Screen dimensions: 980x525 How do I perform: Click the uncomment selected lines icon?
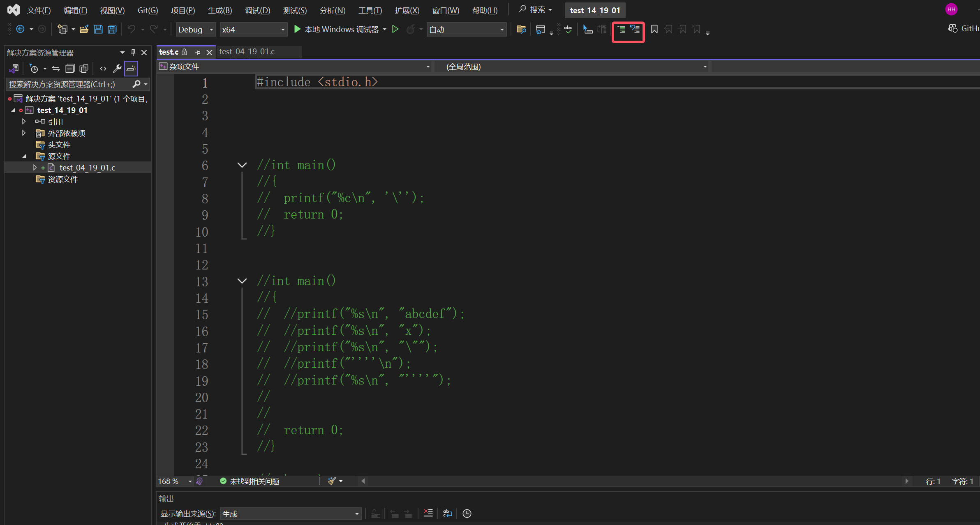(635, 30)
